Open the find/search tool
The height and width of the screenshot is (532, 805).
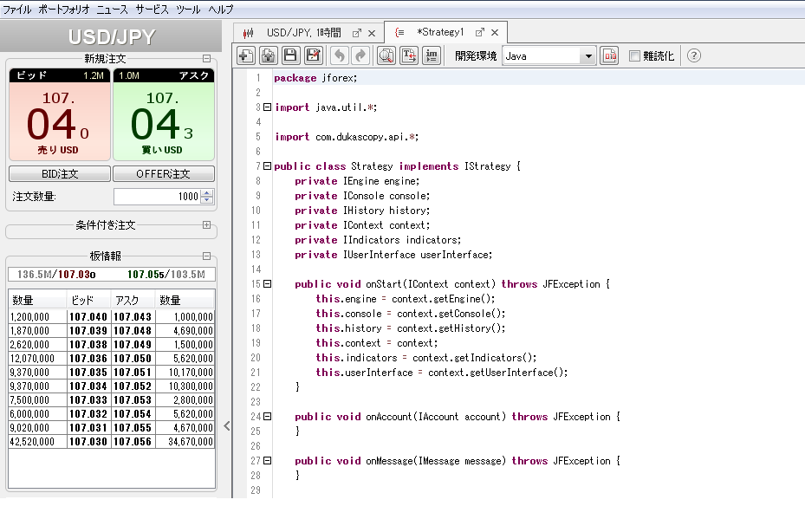386,55
